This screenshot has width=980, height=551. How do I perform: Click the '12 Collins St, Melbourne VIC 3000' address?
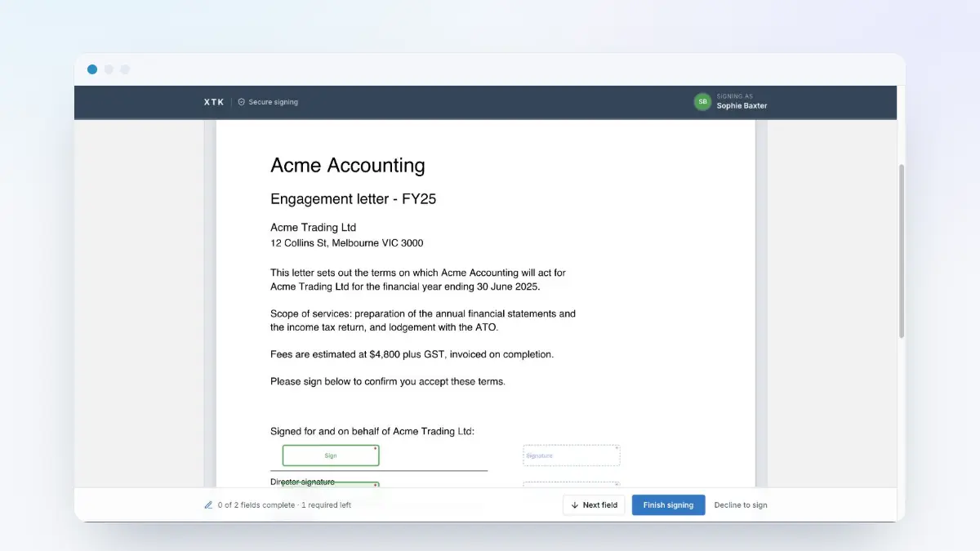[347, 243]
